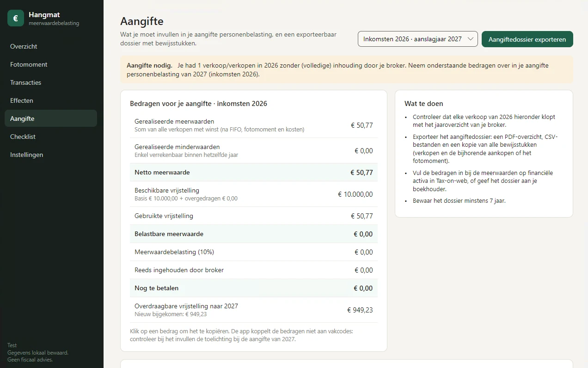Open the Transacties section

pyautogui.click(x=51, y=82)
